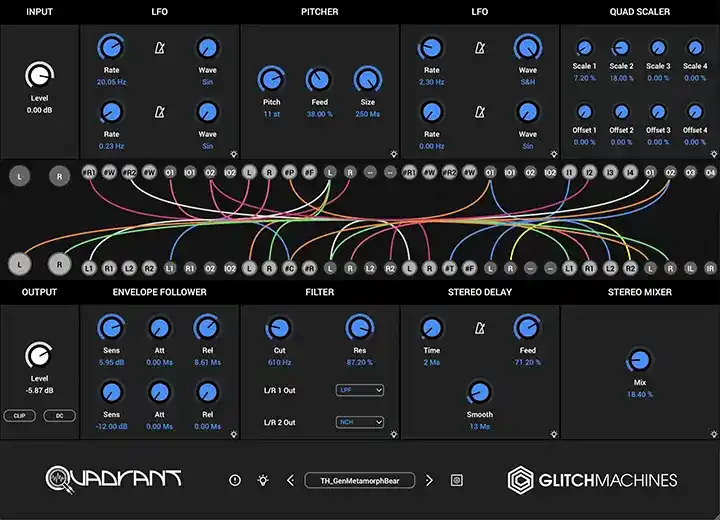This screenshot has height=520, width=720.
Task: Click the Scale 2 knob in Quad Scaler
Action: click(x=621, y=48)
